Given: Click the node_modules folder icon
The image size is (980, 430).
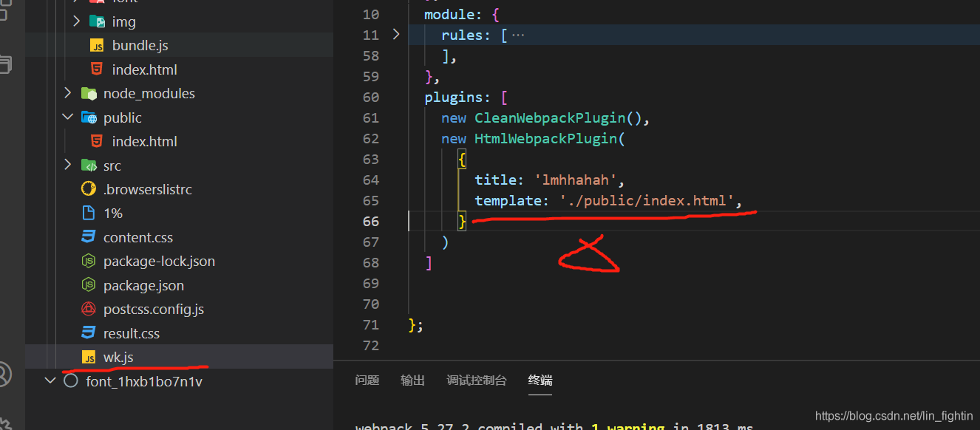Looking at the screenshot, I should point(89,94).
